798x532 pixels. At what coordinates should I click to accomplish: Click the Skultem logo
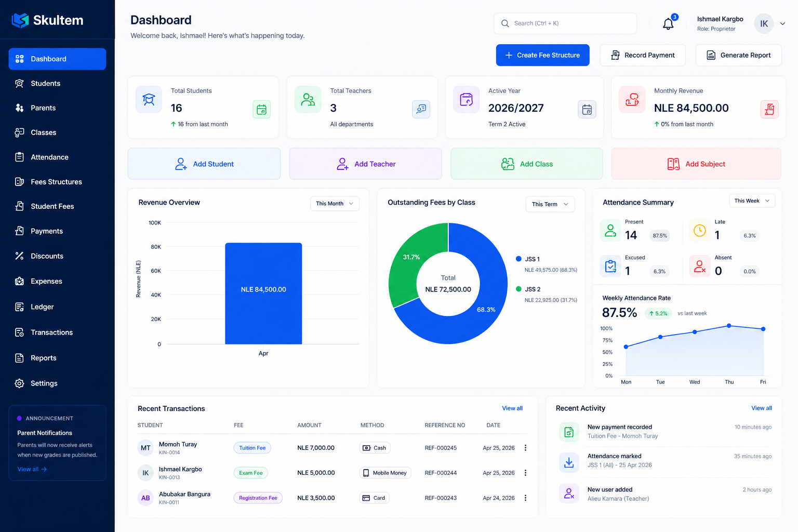coord(47,20)
